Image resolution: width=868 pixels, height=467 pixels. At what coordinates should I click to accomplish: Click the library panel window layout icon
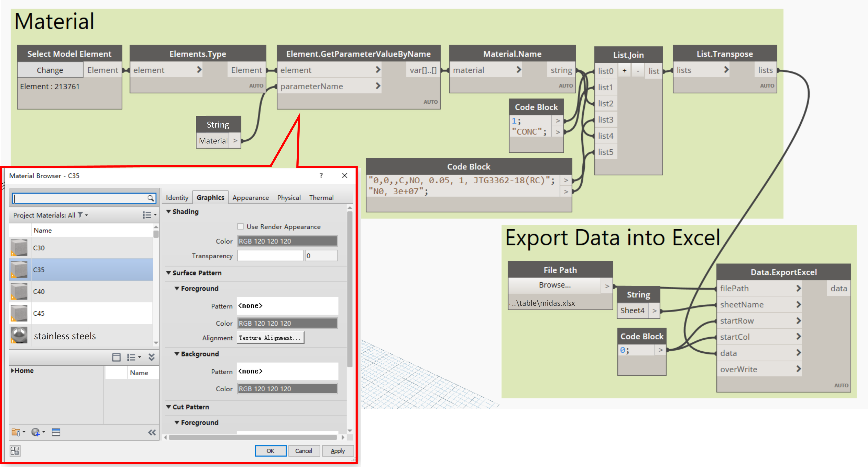[116, 357]
